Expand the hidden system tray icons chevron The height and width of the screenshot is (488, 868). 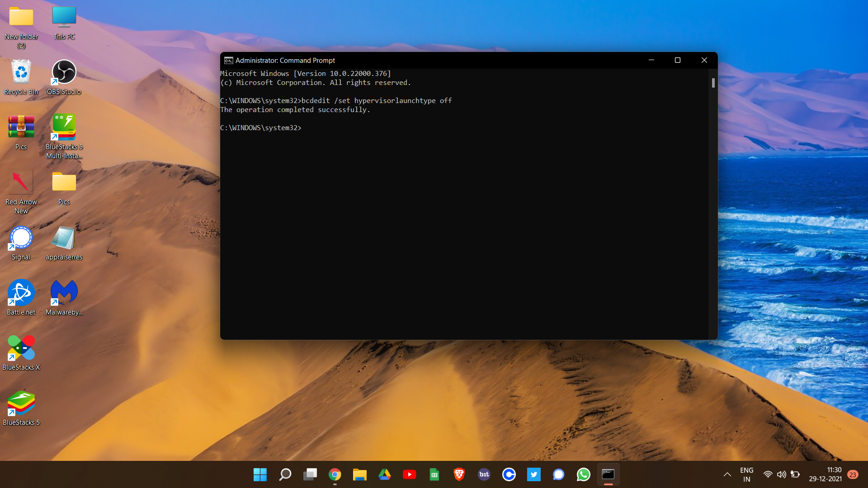[727, 474]
